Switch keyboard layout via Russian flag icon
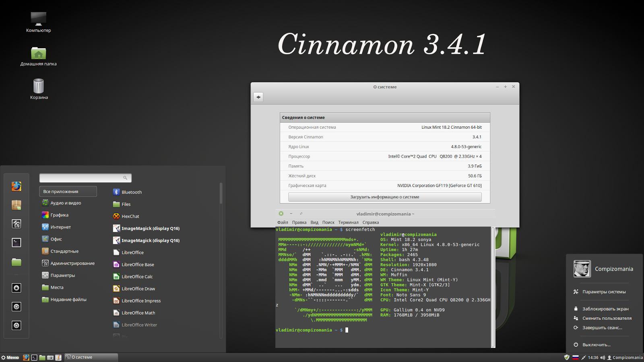 click(x=576, y=357)
